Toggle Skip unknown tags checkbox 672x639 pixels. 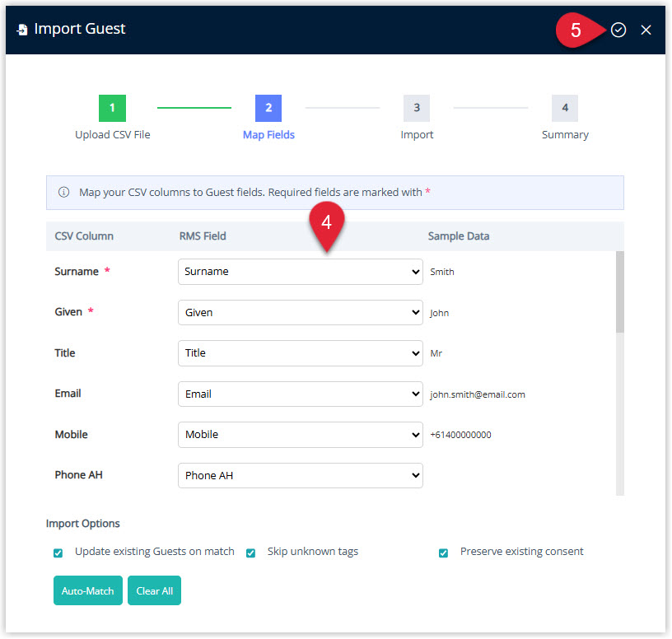[250, 553]
